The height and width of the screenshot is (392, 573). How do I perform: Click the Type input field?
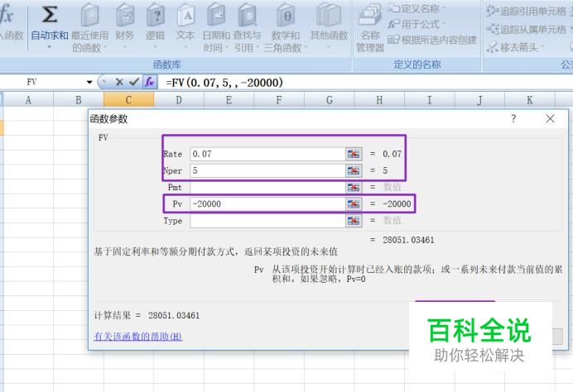(x=267, y=221)
